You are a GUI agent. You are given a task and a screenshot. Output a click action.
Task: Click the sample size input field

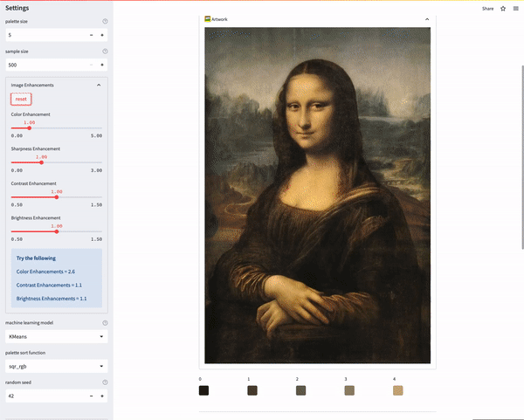pyautogui.click(x=45, y=65)
